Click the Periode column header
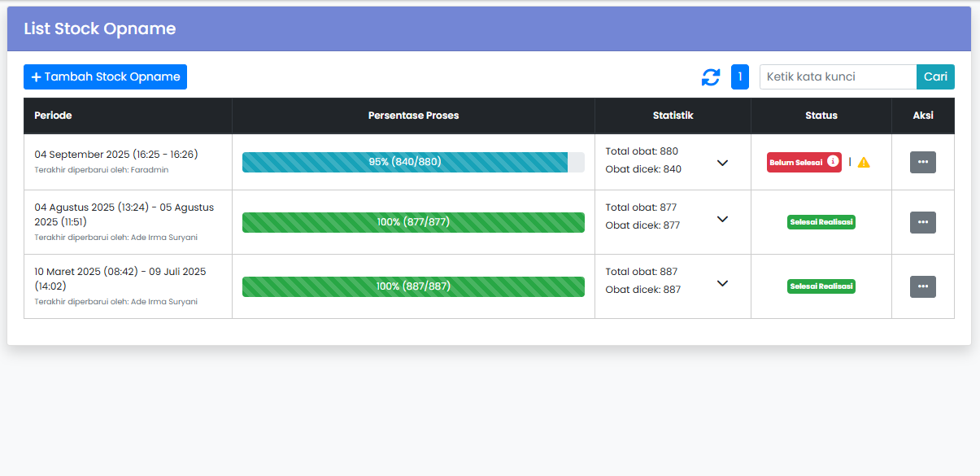The width and height of the screenshot is (980, 476). (x=53, y=116)
